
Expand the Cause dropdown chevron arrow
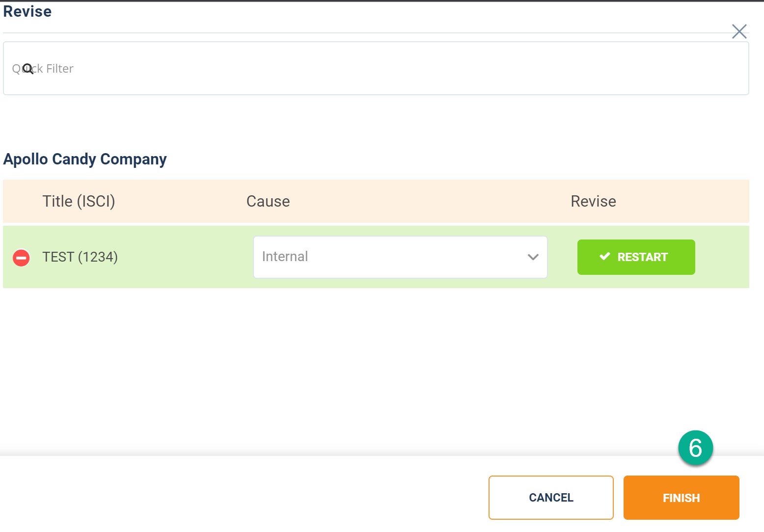[533, 257]
